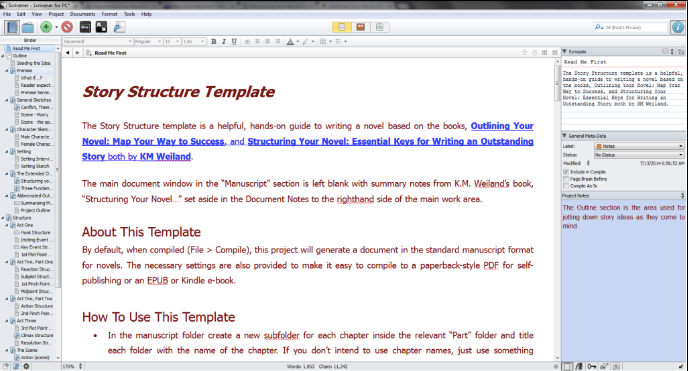
Task: Collapse the Synopsis section
Action: pyautogui.click(x=565, y=51)
